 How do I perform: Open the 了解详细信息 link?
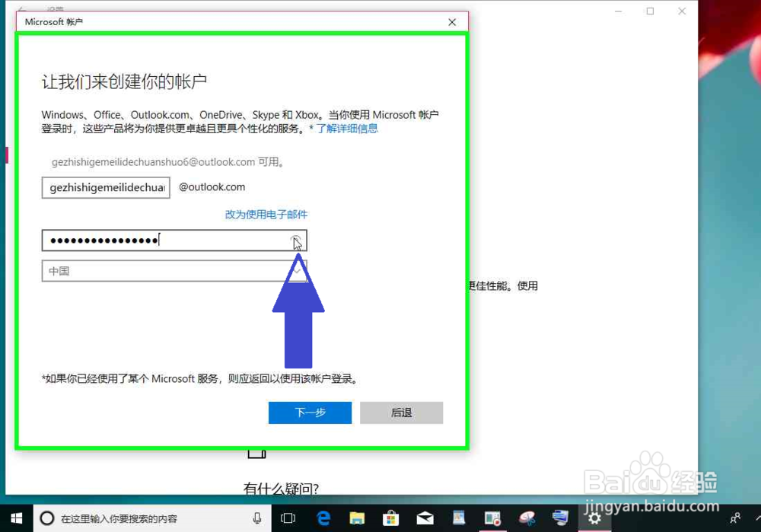(x=347, y=129)
